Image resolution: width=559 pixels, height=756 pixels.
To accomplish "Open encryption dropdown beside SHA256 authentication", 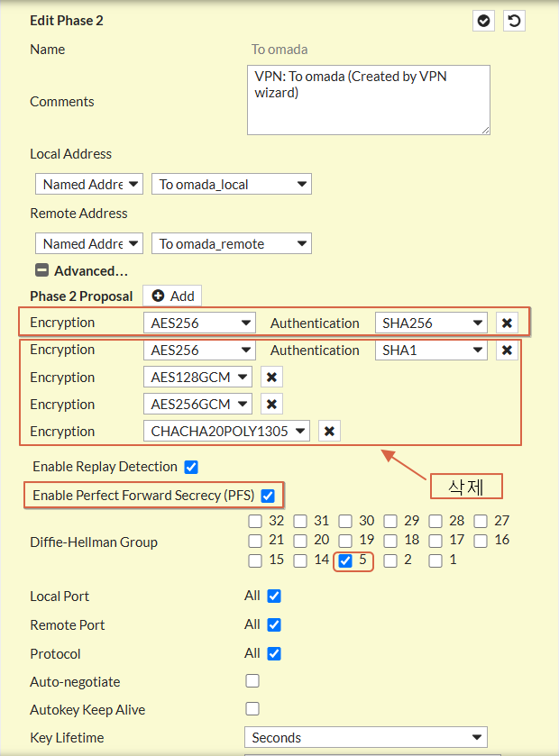I will 199,323.
